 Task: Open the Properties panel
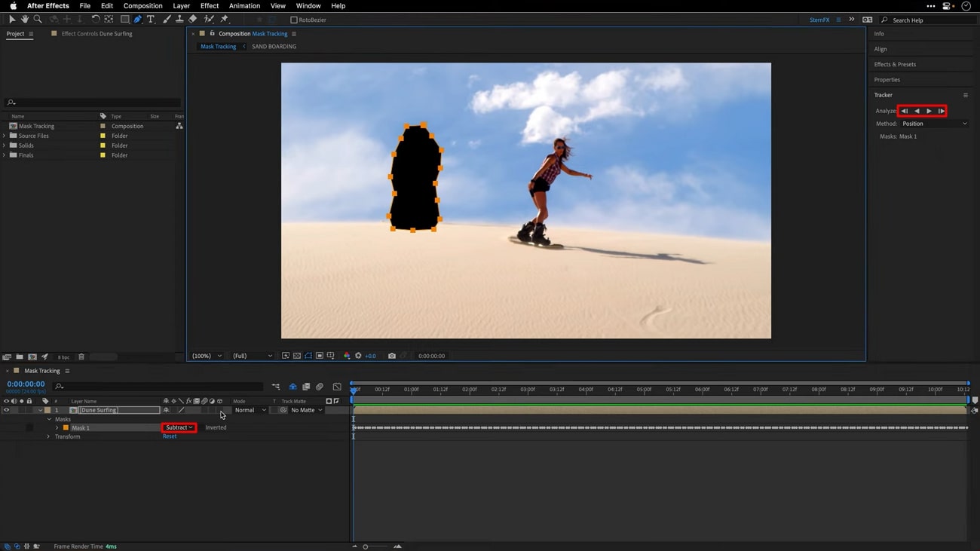pyautogui.click(x=887, y=79)
